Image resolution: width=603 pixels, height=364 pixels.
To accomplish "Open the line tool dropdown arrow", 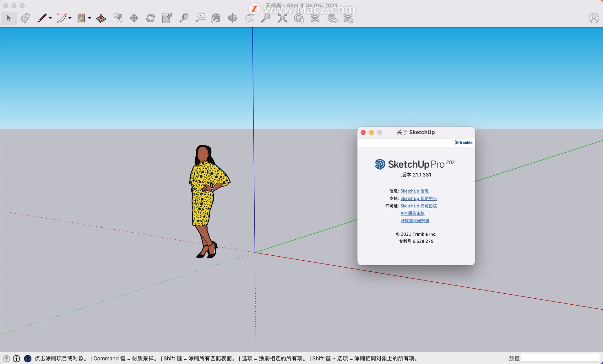I will pos(50,18).
